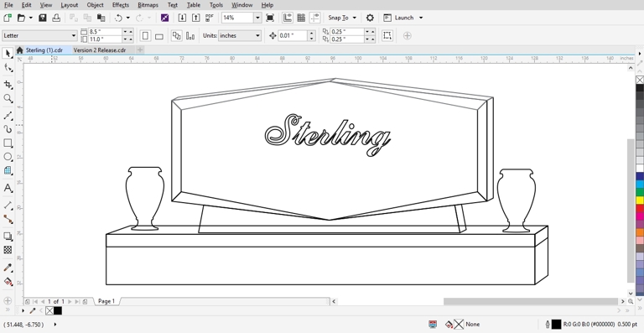Screen dimensions: 644x333
Task: Select the Interactive Fill tool
Action: click(8, 282)
